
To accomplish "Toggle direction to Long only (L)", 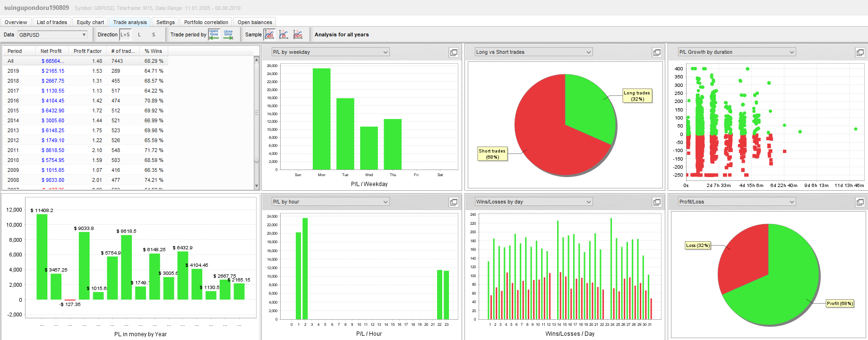I will [x=139, y=34].
